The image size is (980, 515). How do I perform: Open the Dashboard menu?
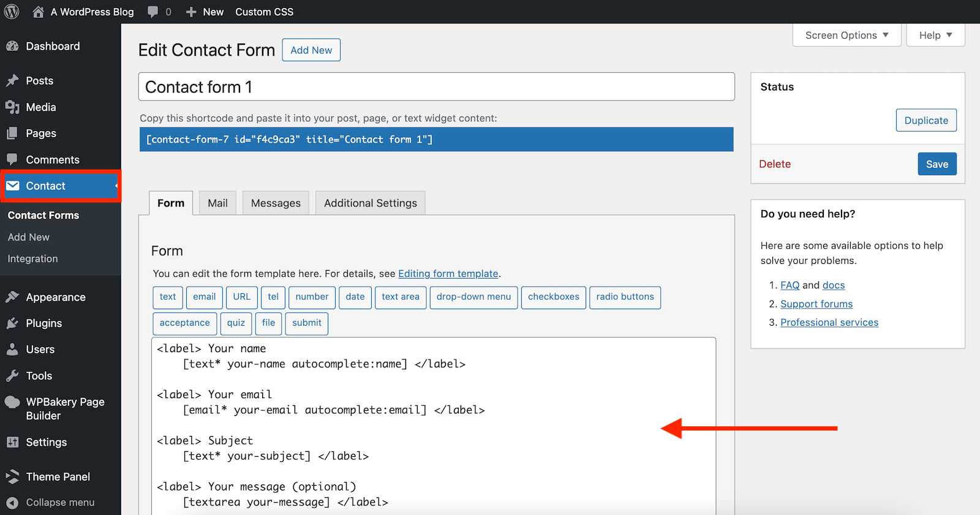pyautogui.click(x=53, y=46)
